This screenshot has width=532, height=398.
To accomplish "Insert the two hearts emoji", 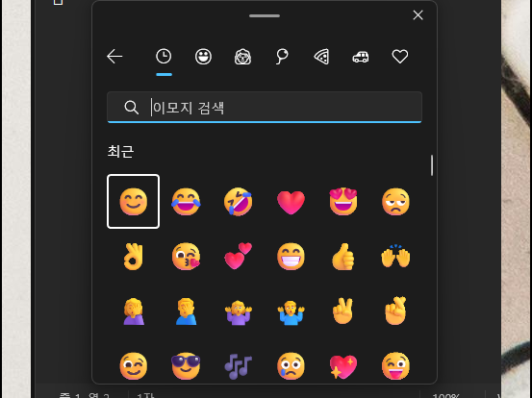I will tap(239, 256).
